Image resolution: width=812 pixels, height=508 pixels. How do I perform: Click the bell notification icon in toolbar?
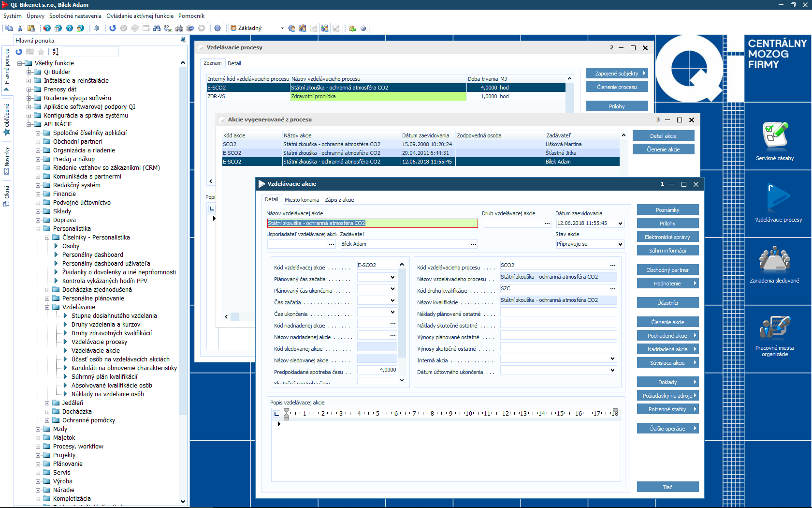pyautogui.click(x=97, y=28)
